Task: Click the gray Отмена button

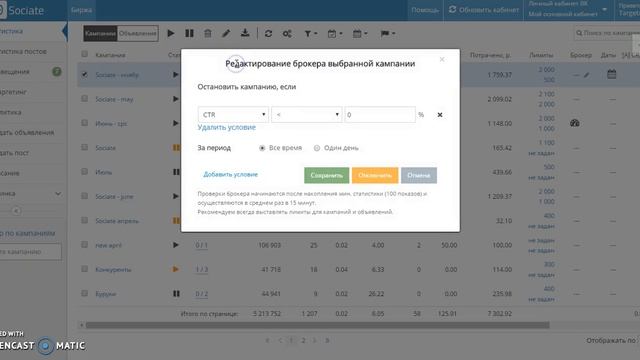Action: pyautogui.click(x=419, y=175)
